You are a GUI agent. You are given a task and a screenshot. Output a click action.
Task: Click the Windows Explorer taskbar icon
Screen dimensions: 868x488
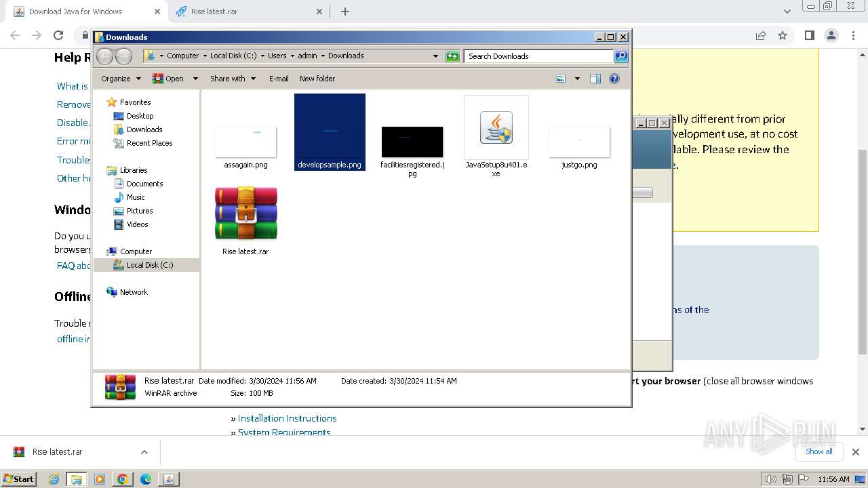click(77, 479)
